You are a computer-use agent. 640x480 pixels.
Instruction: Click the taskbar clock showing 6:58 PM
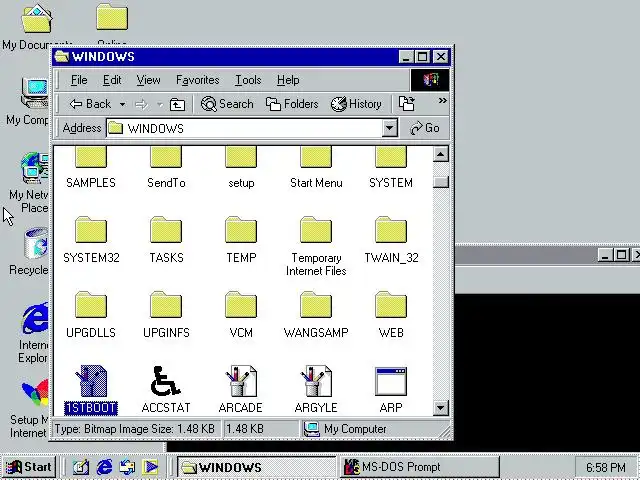[x=606, y=467]
